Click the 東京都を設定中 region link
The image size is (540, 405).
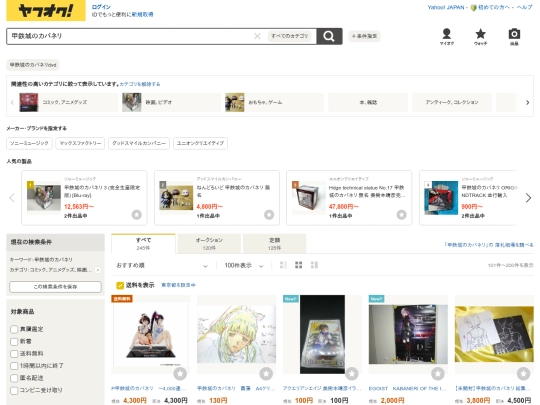178,285
